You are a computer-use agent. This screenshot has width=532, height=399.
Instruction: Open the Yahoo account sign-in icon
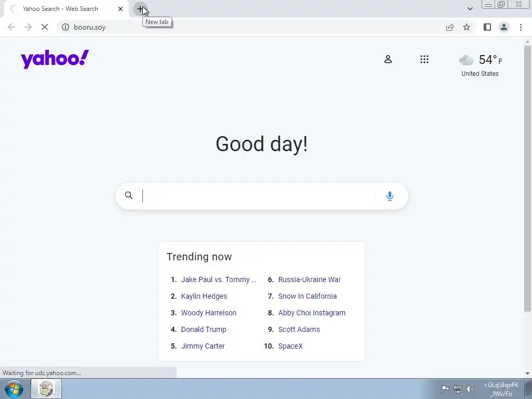click(388, 59)
